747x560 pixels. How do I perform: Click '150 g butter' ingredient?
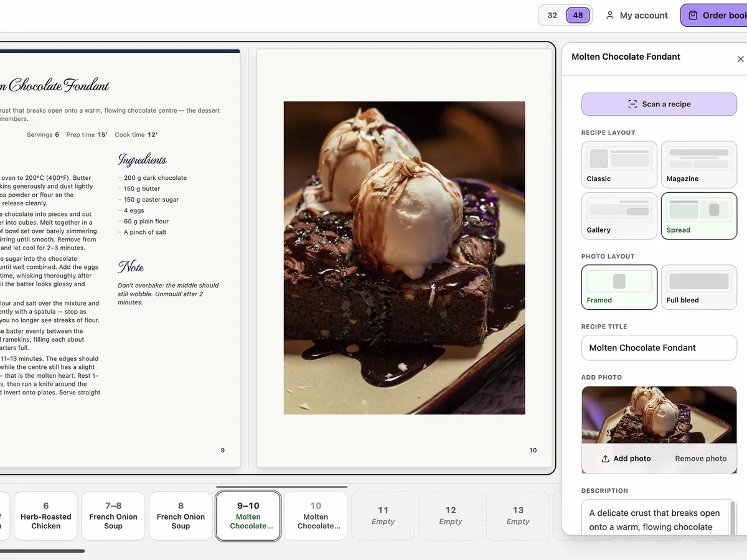[142, 189]
